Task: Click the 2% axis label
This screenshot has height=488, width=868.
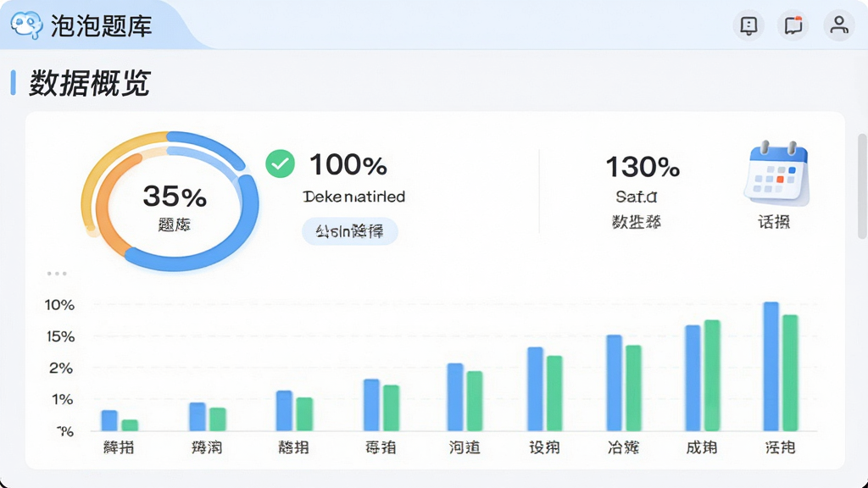Action: (x=61, y=368)
